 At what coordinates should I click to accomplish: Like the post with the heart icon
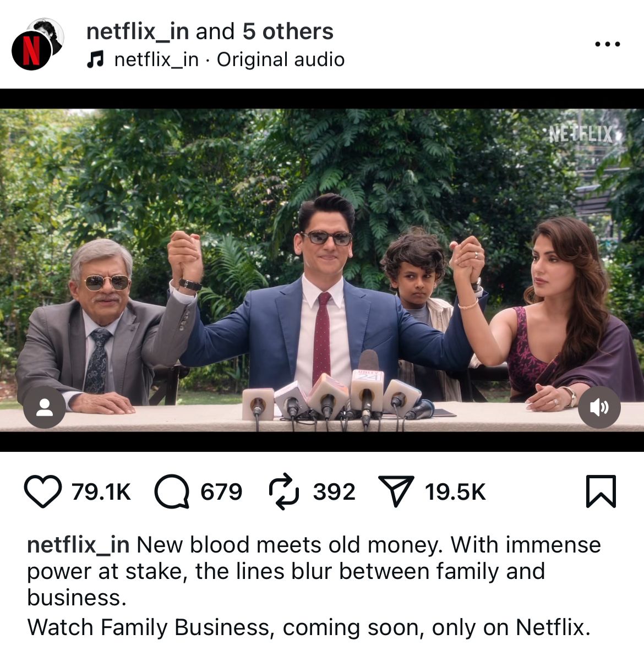pyautogui.click(x=43, y=491)
